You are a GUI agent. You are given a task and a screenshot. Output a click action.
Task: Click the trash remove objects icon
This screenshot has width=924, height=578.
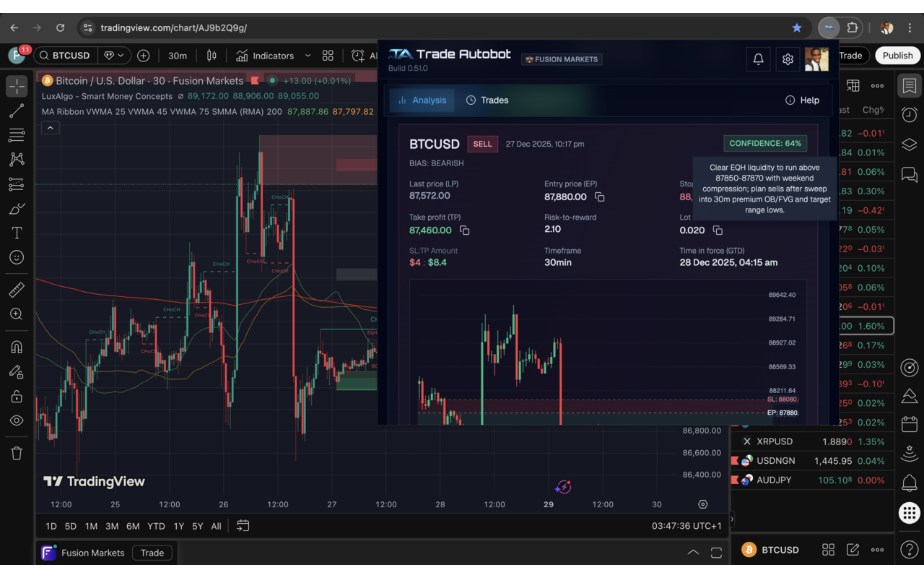click(x=17, y=453)
